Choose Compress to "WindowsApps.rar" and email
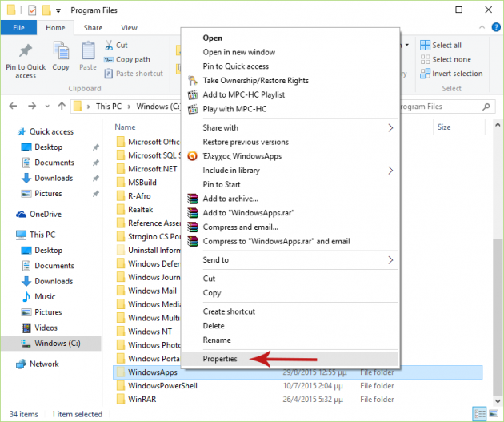The image size is (504, 422). click(x=291, y=241)
